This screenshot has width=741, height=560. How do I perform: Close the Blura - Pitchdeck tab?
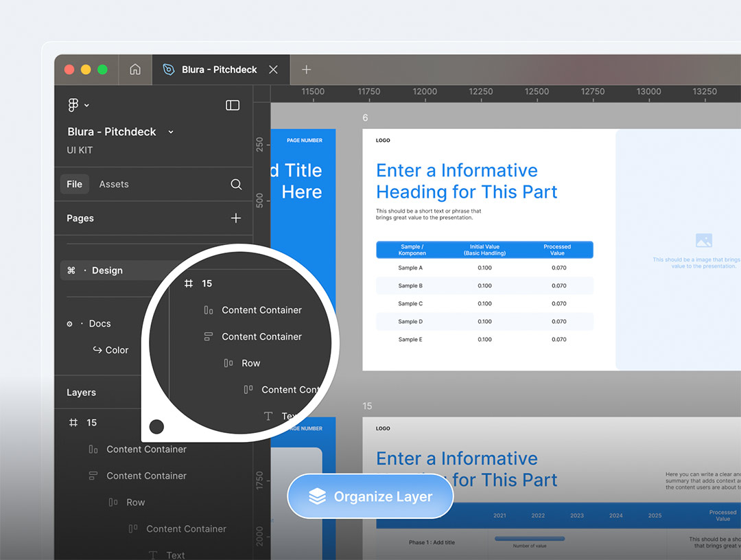273,69
